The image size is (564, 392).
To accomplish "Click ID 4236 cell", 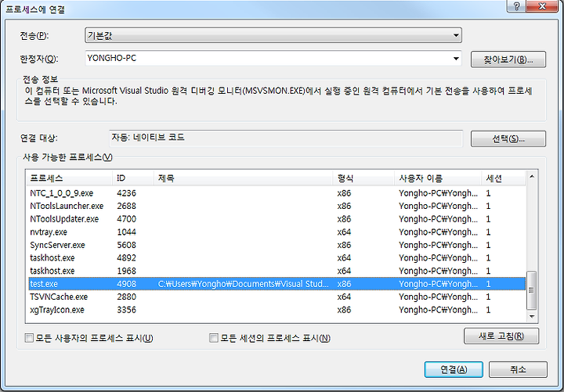I will pos(127,193).
